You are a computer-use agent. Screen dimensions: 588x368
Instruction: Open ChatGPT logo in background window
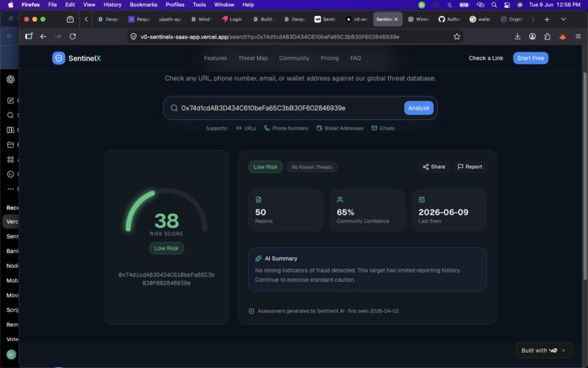(x=10, y=80)
